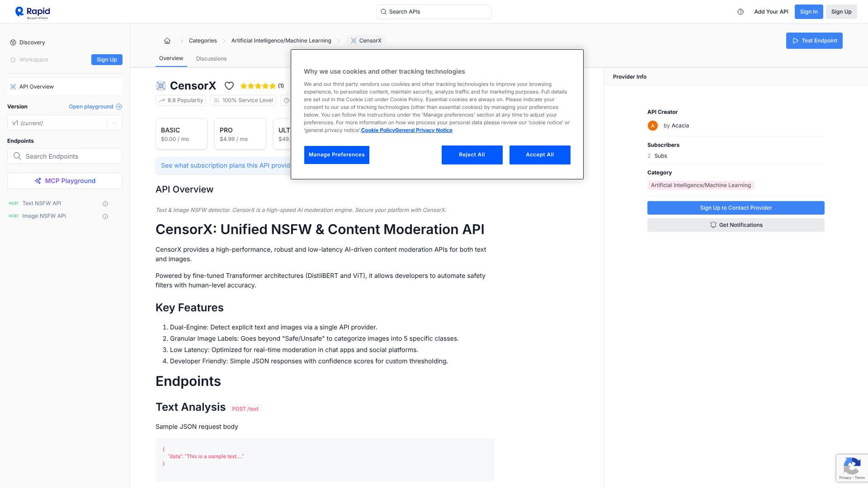This screenshot has width=868, height=488.
Task: Expand the v1 (current) version dropdown
Action: click(65, 123)
